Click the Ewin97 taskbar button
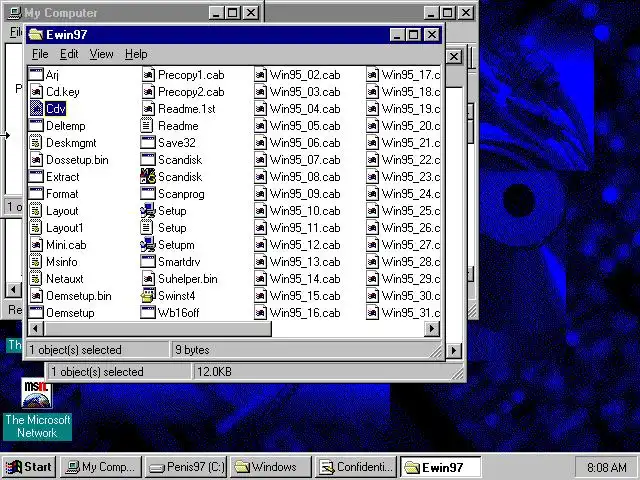 pos(440,467)
